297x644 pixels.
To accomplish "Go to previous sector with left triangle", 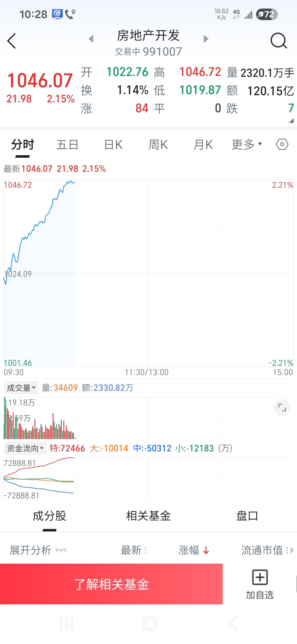I will [91, 39].
